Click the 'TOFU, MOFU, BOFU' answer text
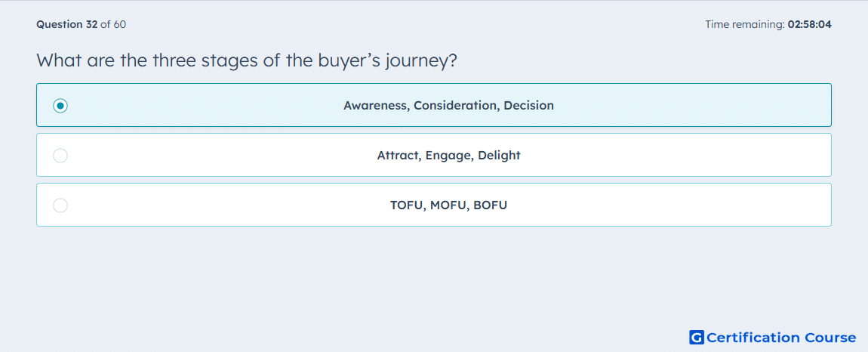The image size is (868, 352). pos(448,205)
